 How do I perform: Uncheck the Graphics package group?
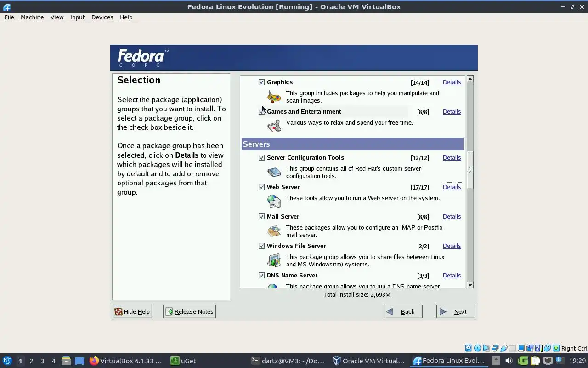point(261,82)
